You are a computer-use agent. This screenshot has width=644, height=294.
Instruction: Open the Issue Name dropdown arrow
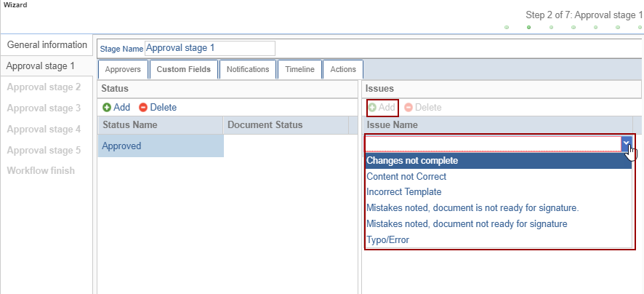(x=626, y=143)
